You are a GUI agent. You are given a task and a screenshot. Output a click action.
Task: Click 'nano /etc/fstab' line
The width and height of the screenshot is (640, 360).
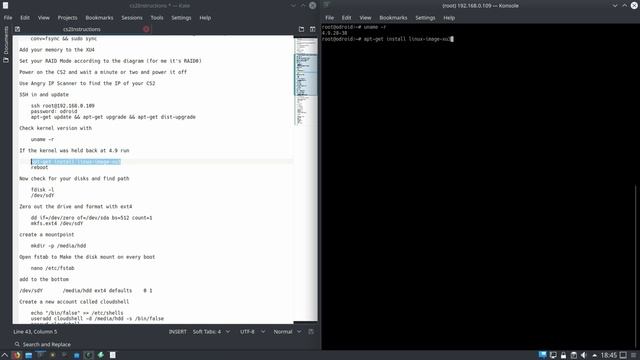53,268
